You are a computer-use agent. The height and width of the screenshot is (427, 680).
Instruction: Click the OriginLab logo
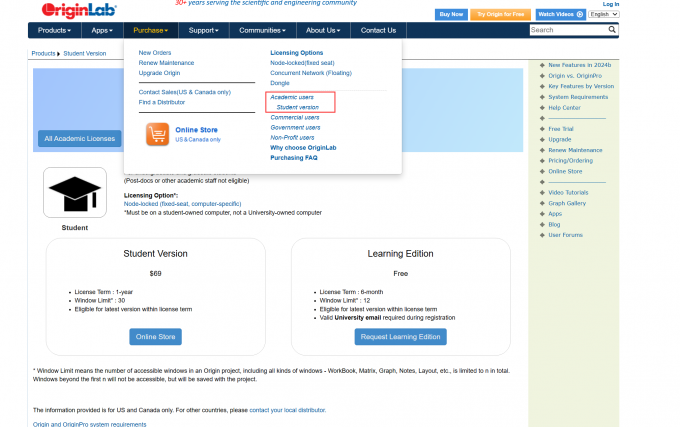point(79,10)
